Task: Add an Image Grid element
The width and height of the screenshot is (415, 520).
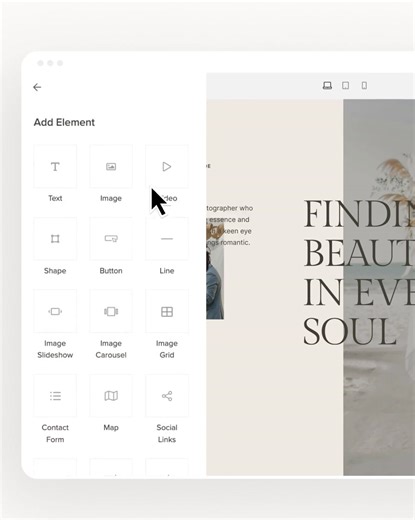Action: [x=167, y=311]
